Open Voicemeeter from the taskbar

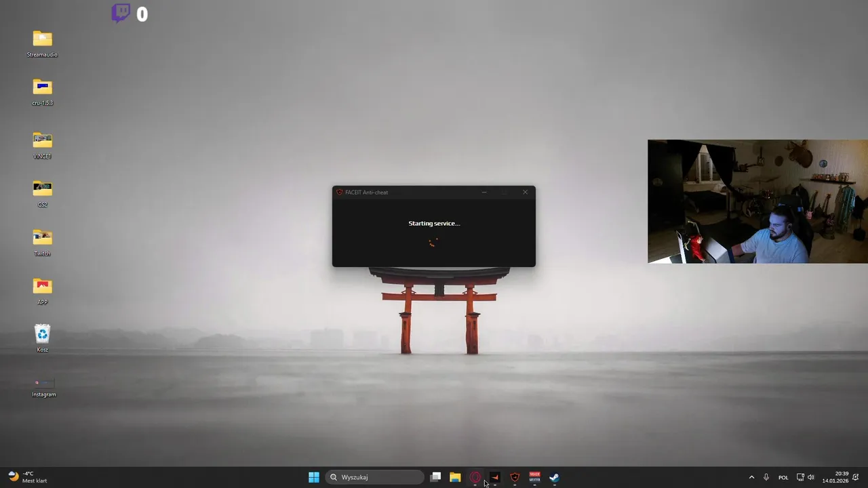click(x=534, y=477)
